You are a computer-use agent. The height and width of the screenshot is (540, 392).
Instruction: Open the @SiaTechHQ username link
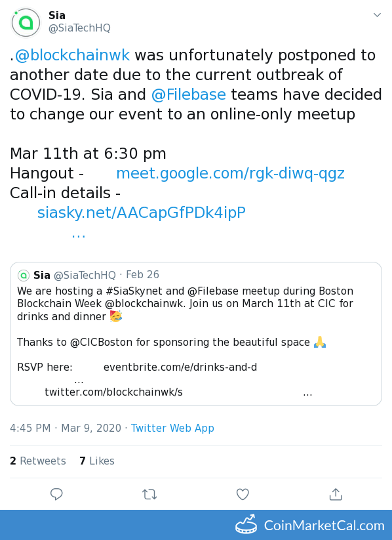(79, 28)
